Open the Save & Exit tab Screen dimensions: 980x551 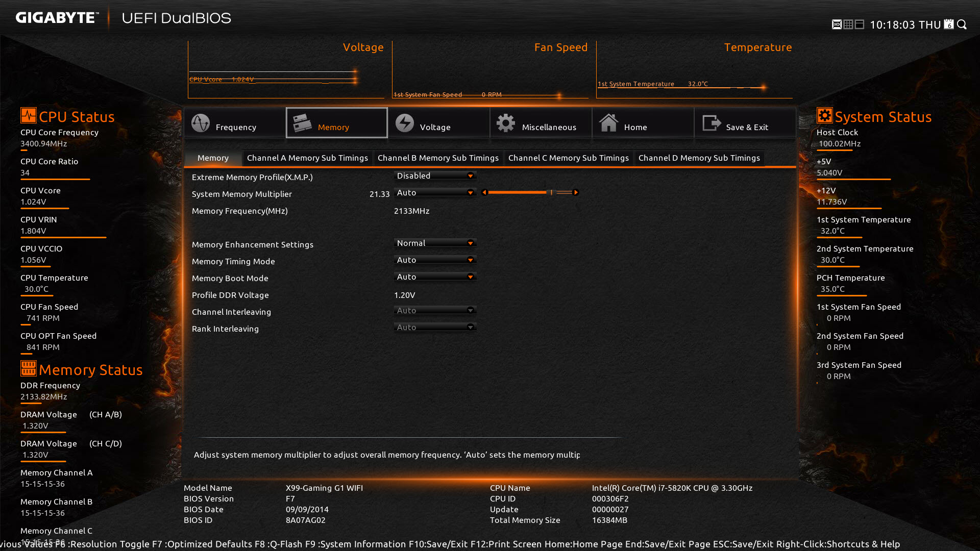[745, 123]
